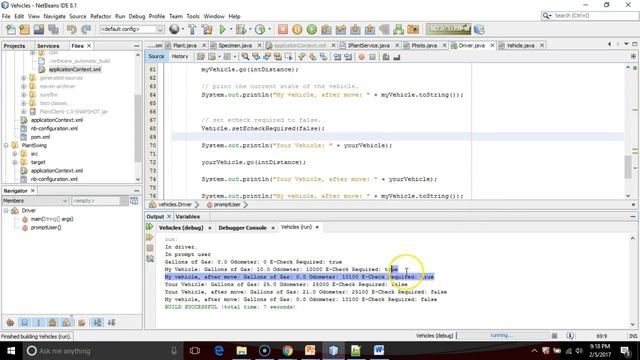This screenshot has height=360, width=640.
Task: Click the Save All toolbar icon
Action: point(53,29)
